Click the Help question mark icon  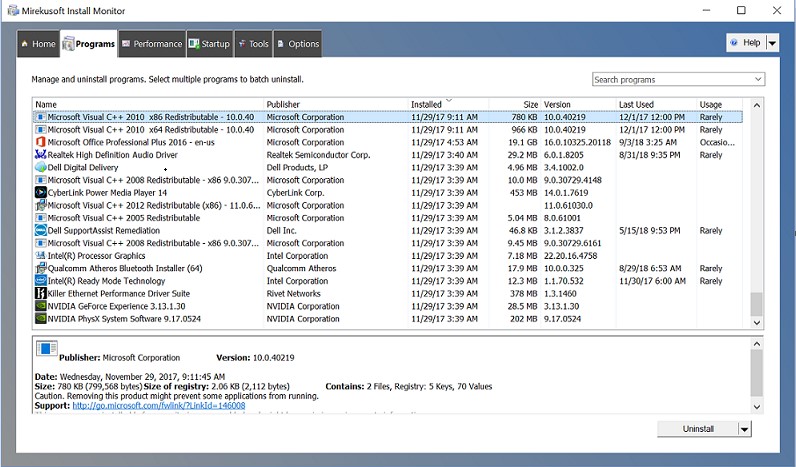tap(734, 43)
